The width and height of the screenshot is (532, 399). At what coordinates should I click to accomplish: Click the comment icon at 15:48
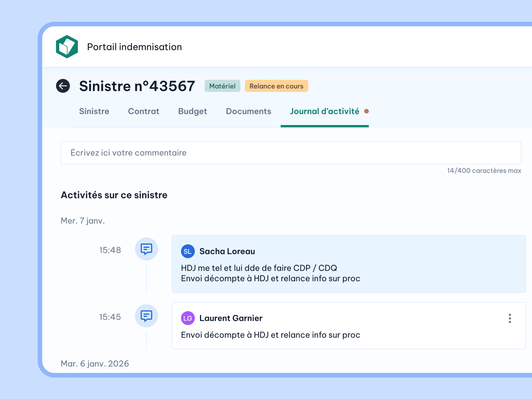tap(146, 249)
